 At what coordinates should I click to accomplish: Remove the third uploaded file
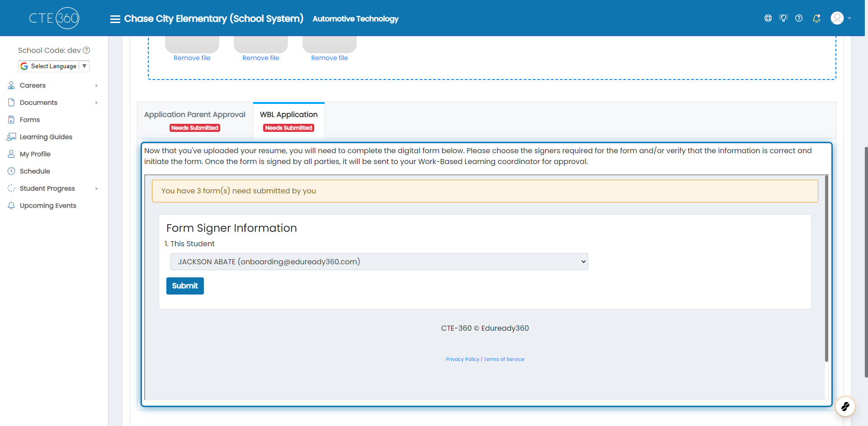coord(330,58)
